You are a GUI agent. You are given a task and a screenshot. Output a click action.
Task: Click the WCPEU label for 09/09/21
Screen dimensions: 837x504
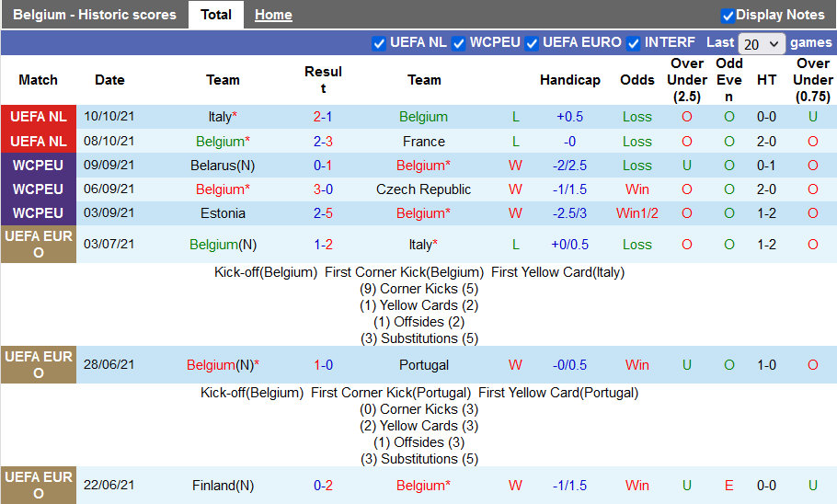(38, 166)
